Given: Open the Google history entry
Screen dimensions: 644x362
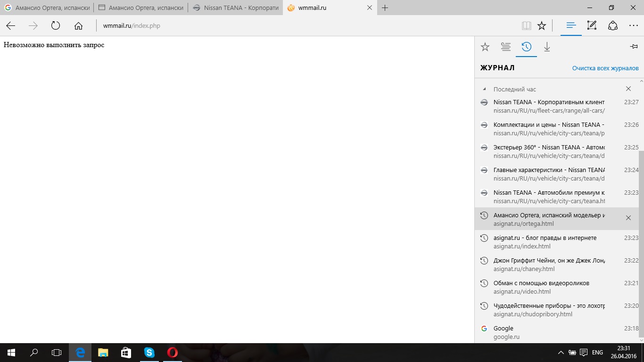Looking at the screenshot, I should (x=556, y=332).
